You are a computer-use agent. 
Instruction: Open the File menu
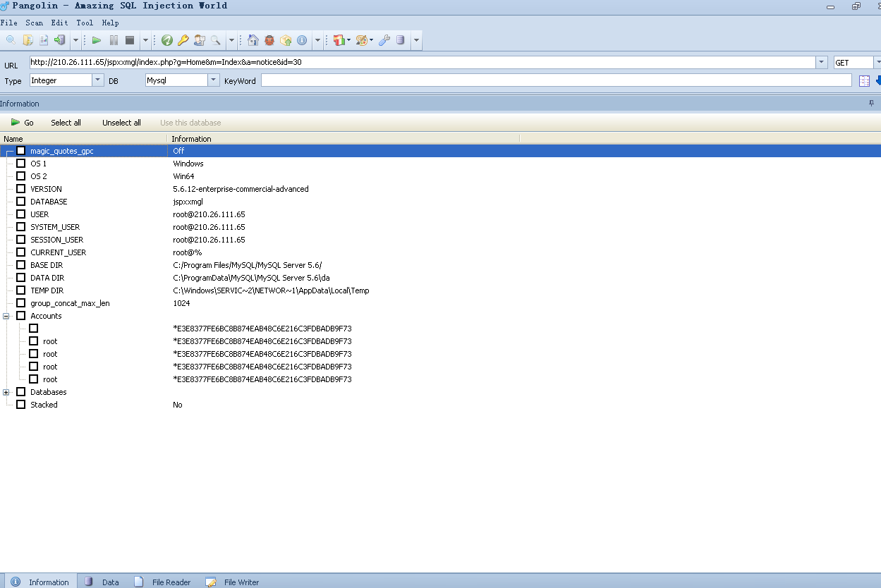[x=9, y=23]
